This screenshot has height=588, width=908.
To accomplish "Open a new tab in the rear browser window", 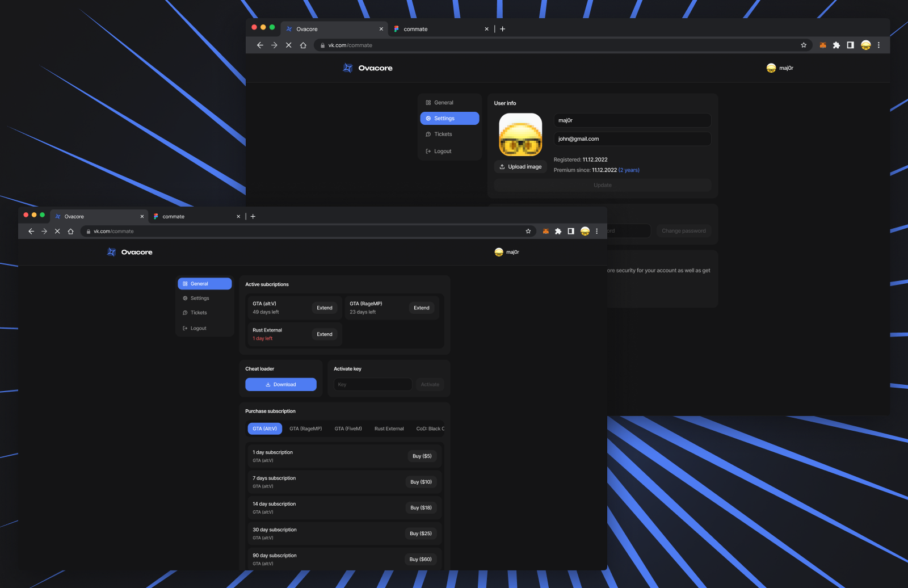I will coord(502,29).
